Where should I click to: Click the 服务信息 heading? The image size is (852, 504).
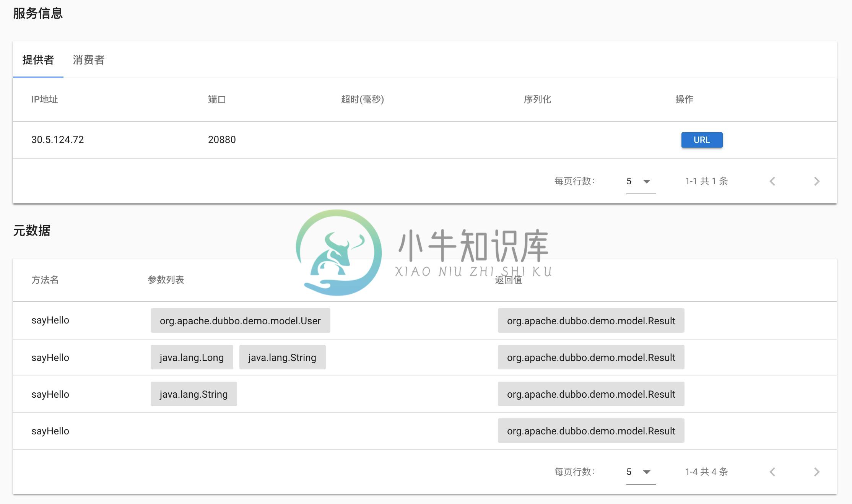coord(38,13)
